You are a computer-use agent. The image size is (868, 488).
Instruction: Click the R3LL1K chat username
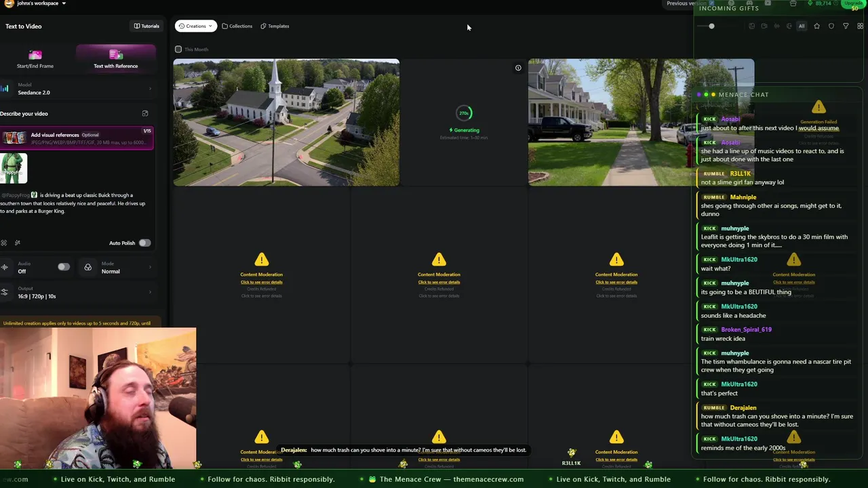741,174
